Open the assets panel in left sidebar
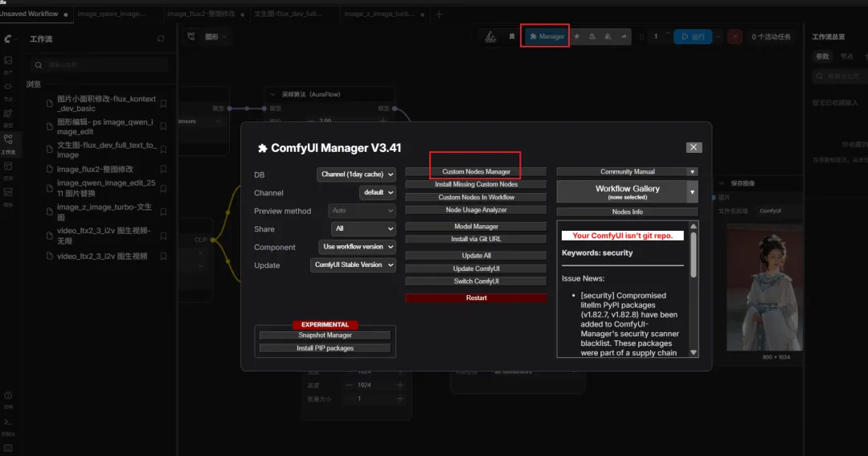This screenshot has width=868, height=456. click(8, 60)
